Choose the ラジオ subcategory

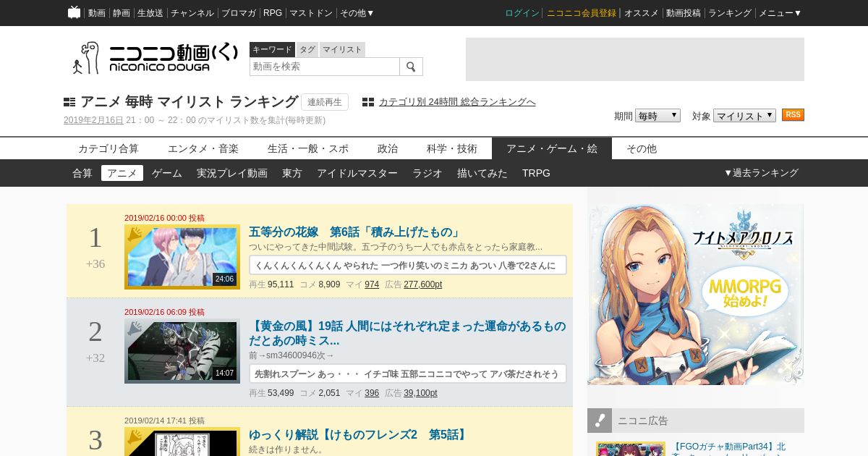(x=427, y=173)
